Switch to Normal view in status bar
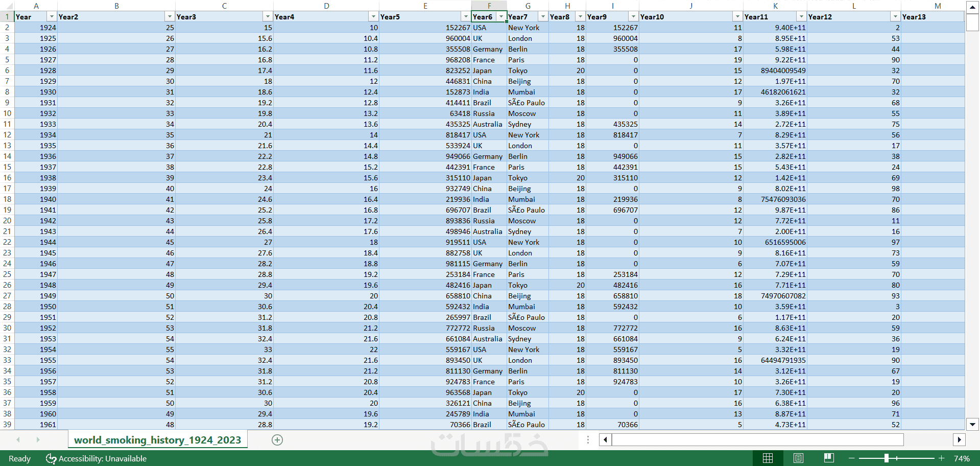The width and height of the screenshot is (980, 466). tap(768, 458)
